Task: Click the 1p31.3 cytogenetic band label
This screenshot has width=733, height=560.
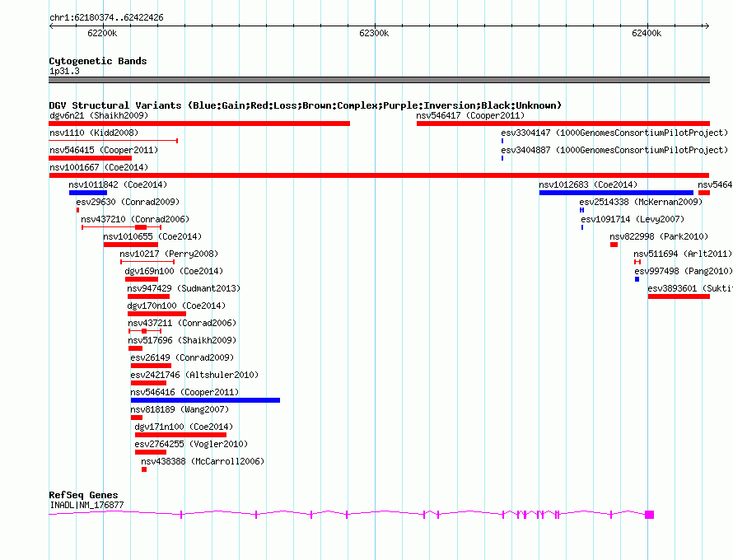Action: coord(64,71)
